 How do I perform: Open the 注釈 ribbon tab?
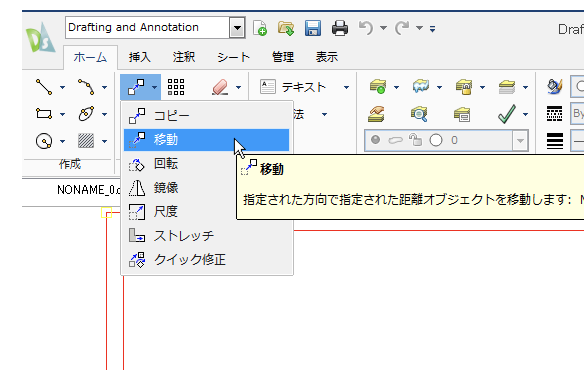(x=184, y=57)
